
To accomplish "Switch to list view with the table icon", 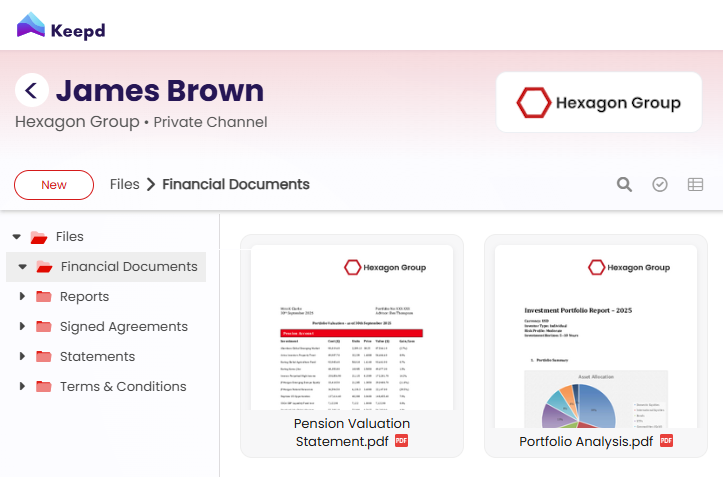I will pyautogui.click(x=695, y=185).
